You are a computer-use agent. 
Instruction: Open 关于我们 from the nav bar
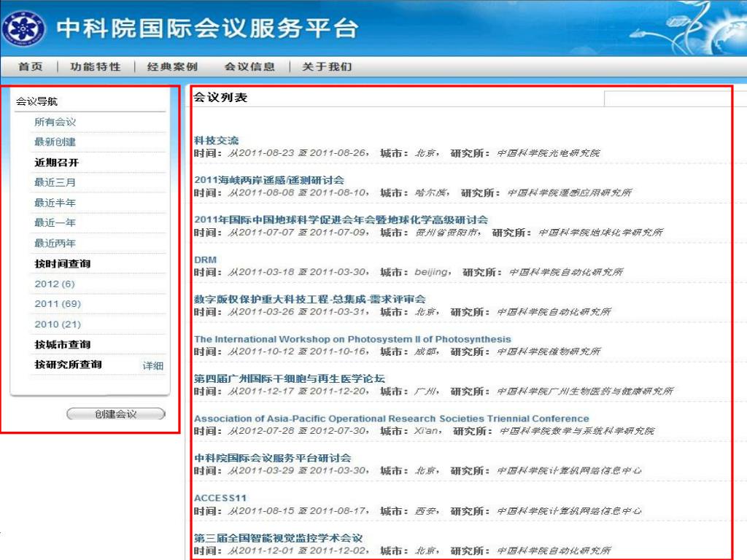pos(327,66)
